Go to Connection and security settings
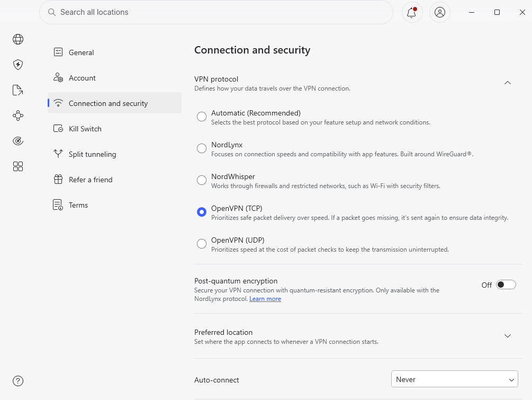Image resolution: width=532 pixels, height=400 pixels. coord(115,103)
